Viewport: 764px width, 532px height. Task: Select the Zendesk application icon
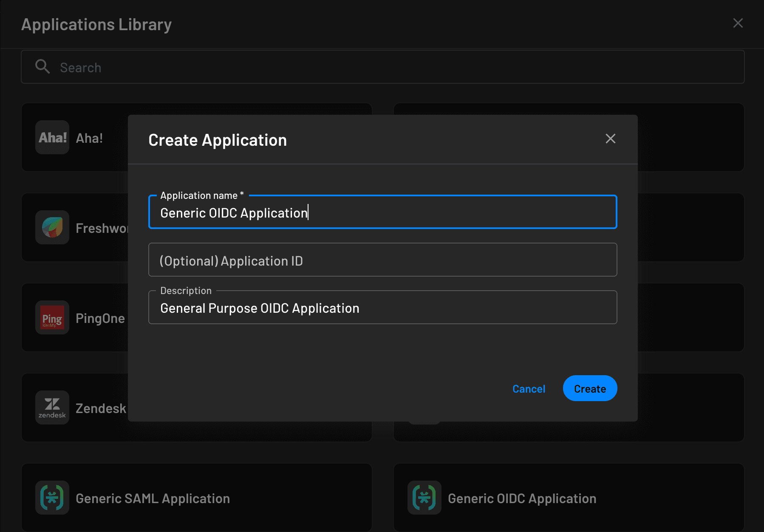(52, 407)
